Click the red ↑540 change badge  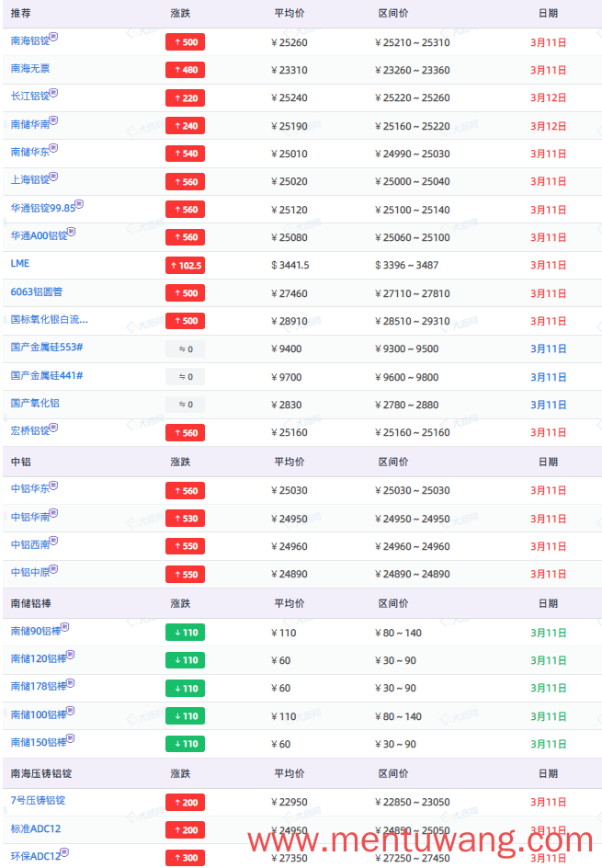pos(186,154)
